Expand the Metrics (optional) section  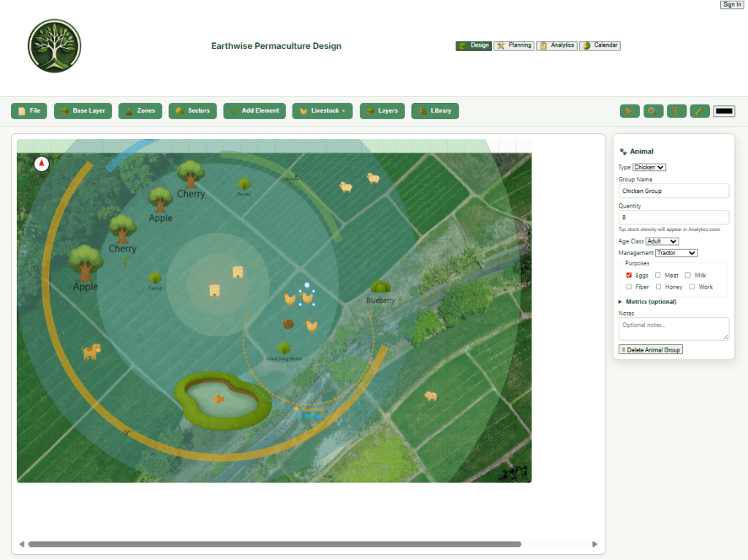tap(650, 302)
